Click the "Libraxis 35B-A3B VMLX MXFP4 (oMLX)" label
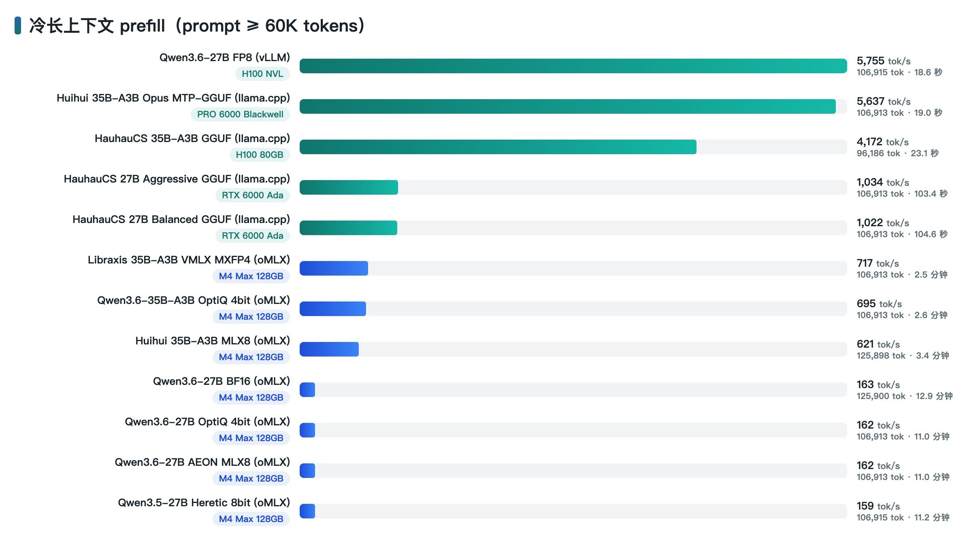980x535 pixels. coord(189,260)
